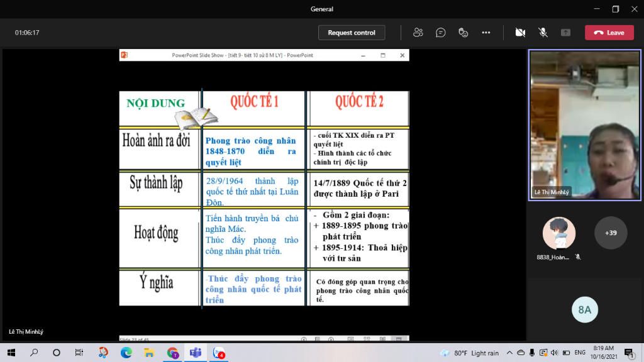Click the Hoạt động row label
Viewport: 644px width, 362px height.
(156, 233)
